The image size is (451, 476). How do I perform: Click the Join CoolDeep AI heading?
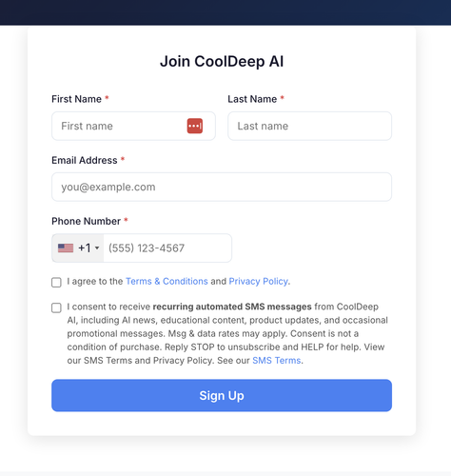coord(222,61)
